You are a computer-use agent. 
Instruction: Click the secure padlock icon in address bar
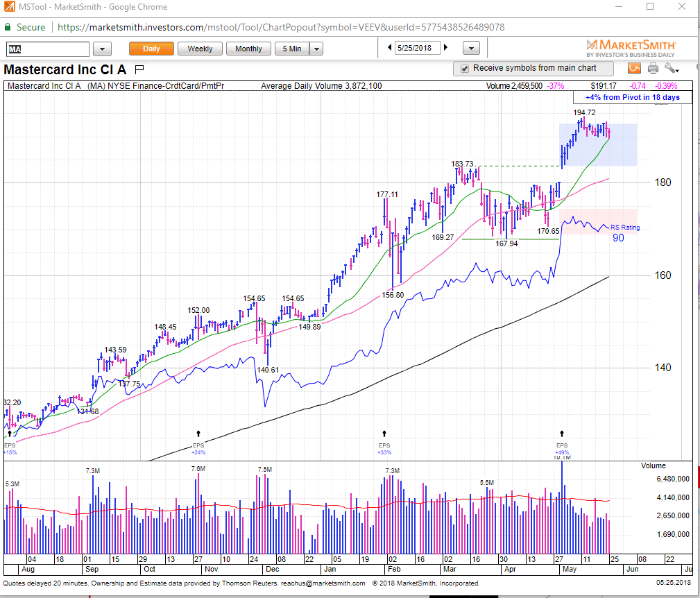(x=8, y=27)
